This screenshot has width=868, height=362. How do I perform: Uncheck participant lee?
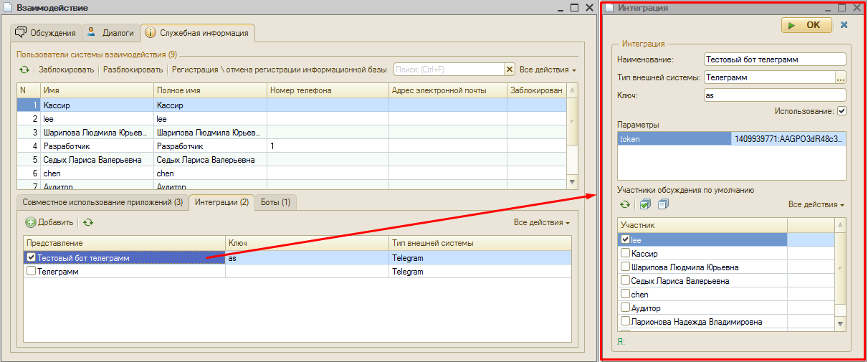[626, 240]
